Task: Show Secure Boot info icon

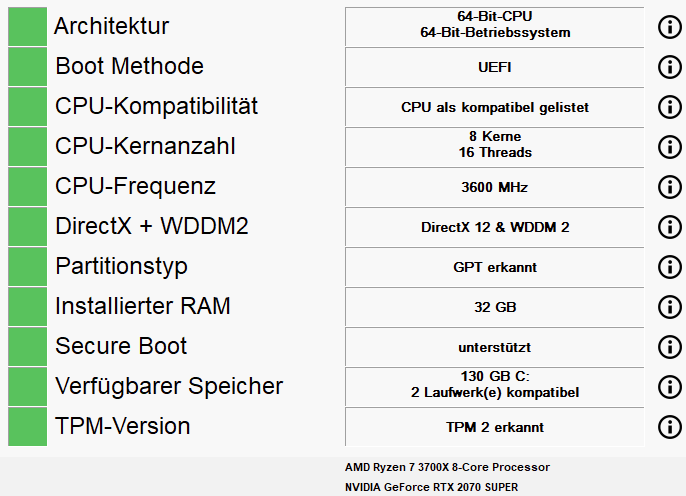Action: pos(670,347)
